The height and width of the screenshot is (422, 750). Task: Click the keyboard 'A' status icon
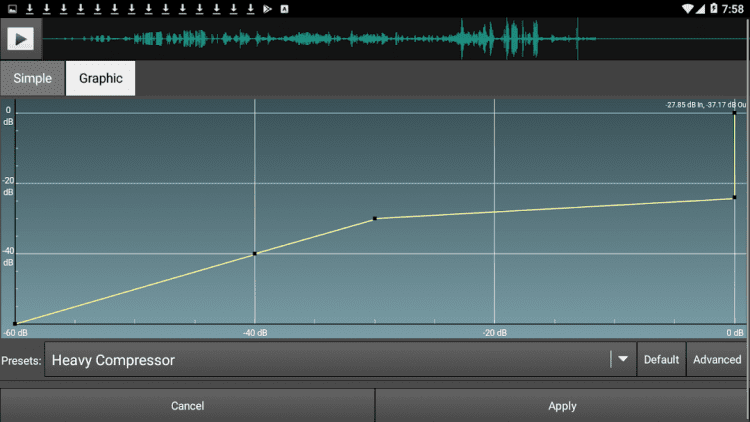pos(284,8)
